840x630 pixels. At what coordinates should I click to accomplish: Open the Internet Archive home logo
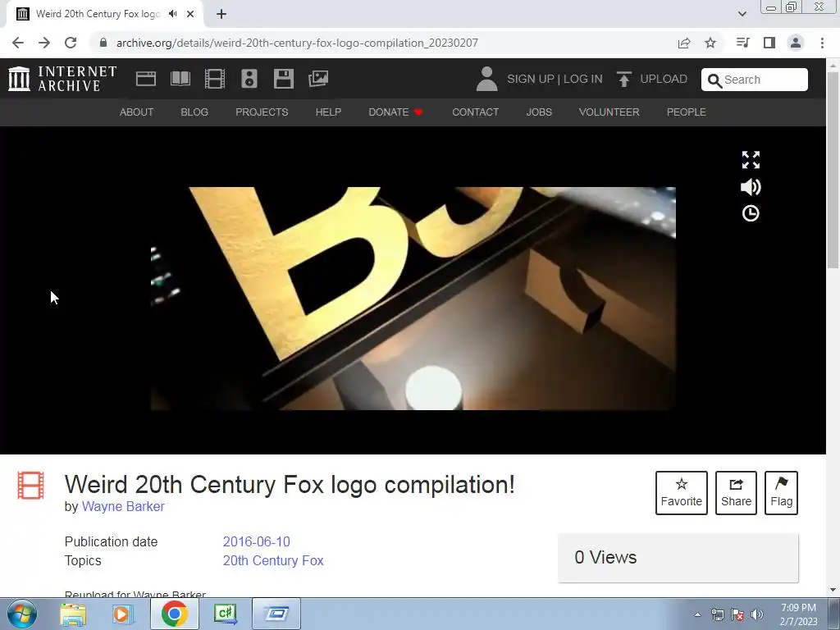coord(62,79)
